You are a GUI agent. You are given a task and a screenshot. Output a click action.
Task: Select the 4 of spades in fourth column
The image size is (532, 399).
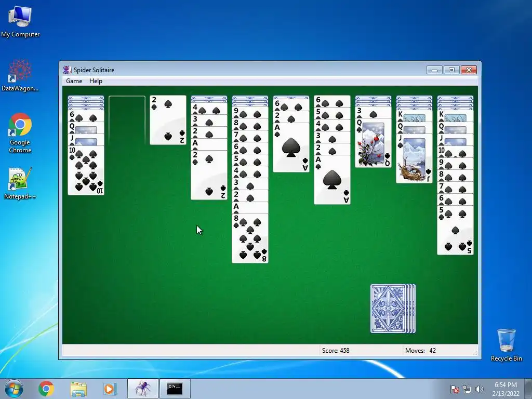209,109
